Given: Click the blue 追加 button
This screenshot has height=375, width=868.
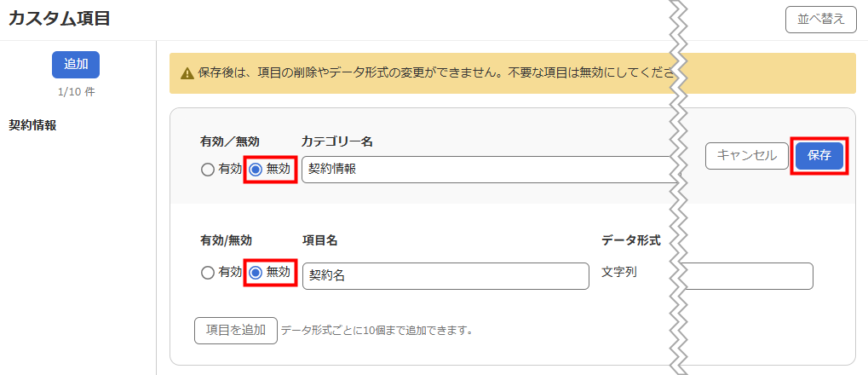Looking at the screenshot, I should click(x=76, y=64).
